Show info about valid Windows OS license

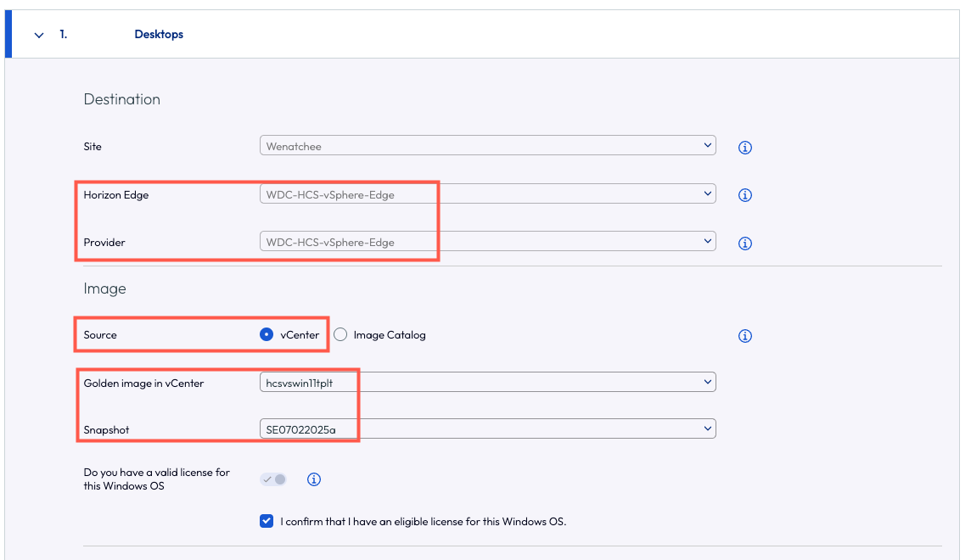coord(314,479)
